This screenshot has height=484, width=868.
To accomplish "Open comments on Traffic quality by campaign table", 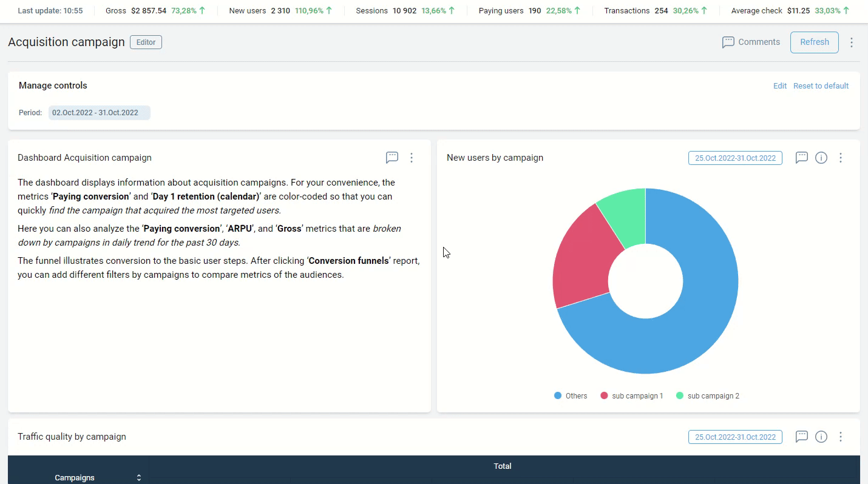I will coord(801,437).
